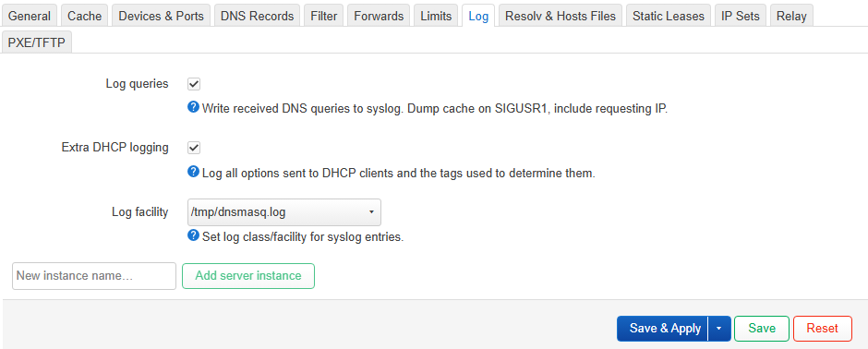Switch to the General tab

[30, 16]
